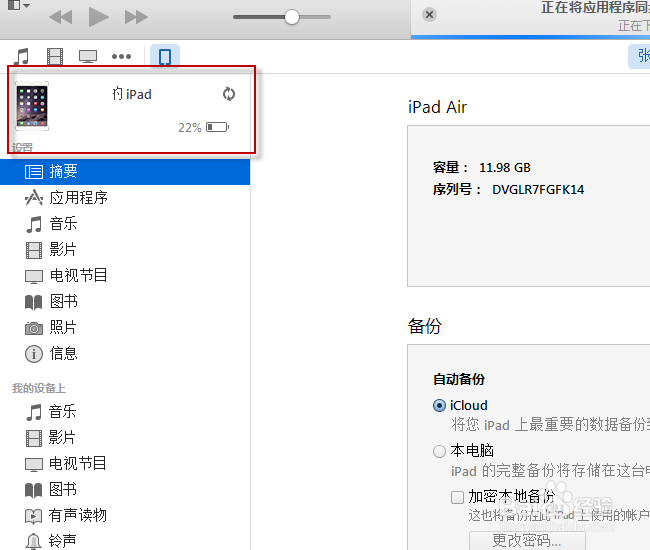Select the iCloud backup radio button
The height and width of the screenshot is (550, 650).
[439, 405]
